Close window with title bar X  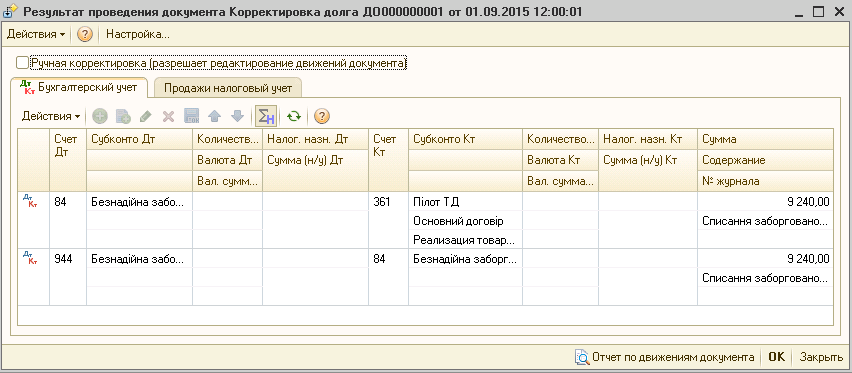tap(838, 11)
